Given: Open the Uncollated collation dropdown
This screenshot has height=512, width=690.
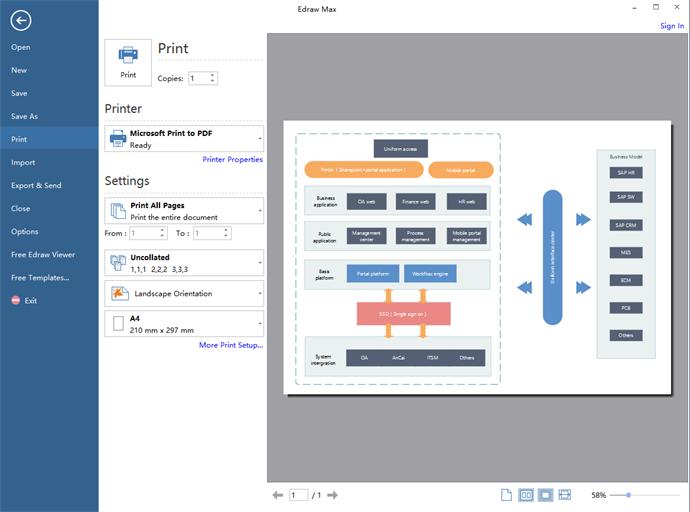Looking at the screenshot, I should (x=260, y=263).
